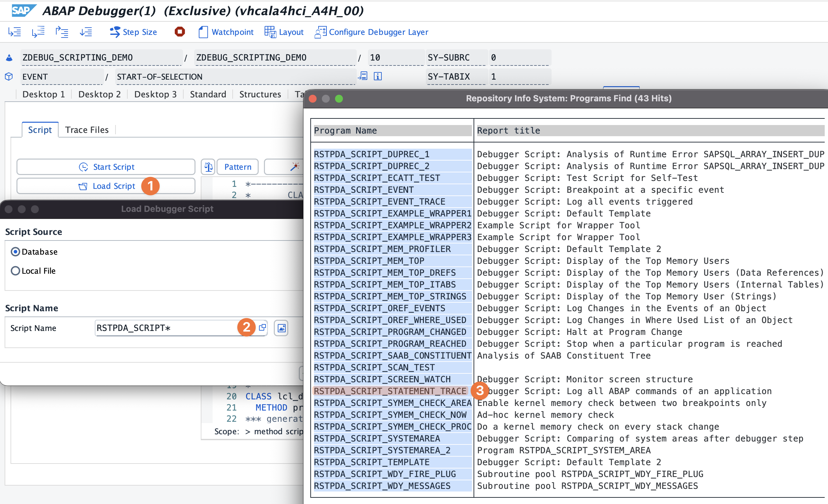Click the Program Name column header
828x504 pixels.
pos(393,131)
